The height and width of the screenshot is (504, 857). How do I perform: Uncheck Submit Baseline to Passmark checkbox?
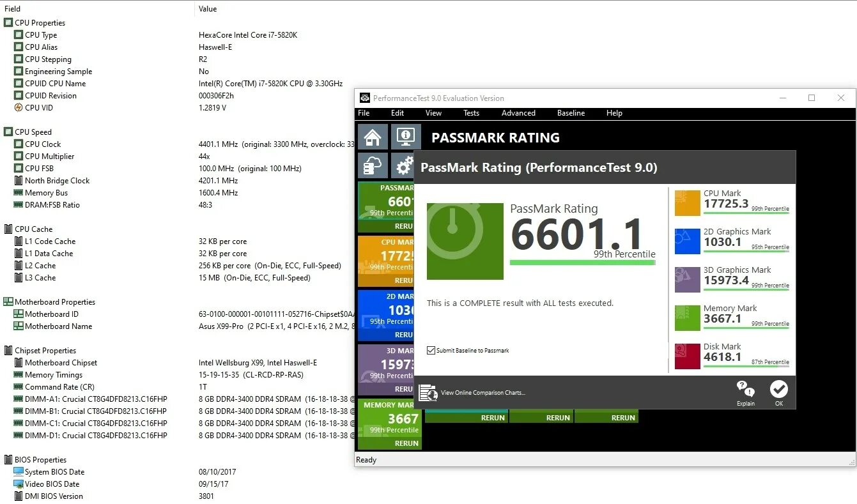pyautogui.click(x=431, y=350)
